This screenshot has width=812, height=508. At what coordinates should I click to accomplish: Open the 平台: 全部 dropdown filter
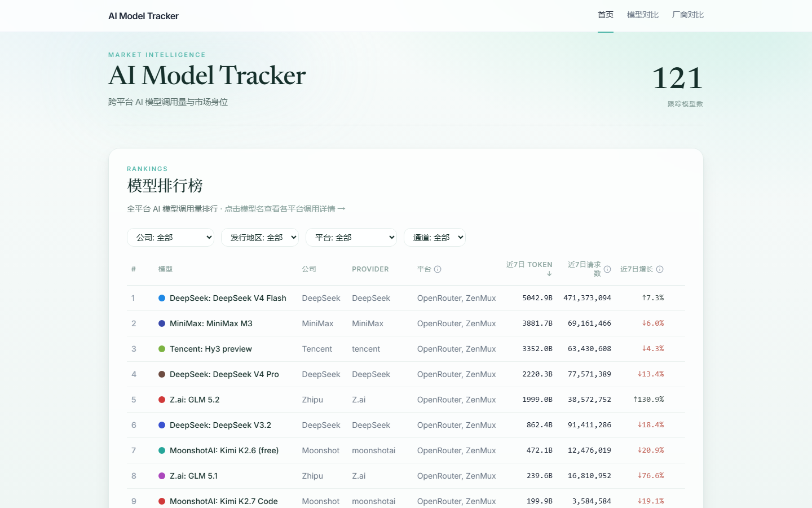coord(351,238)
